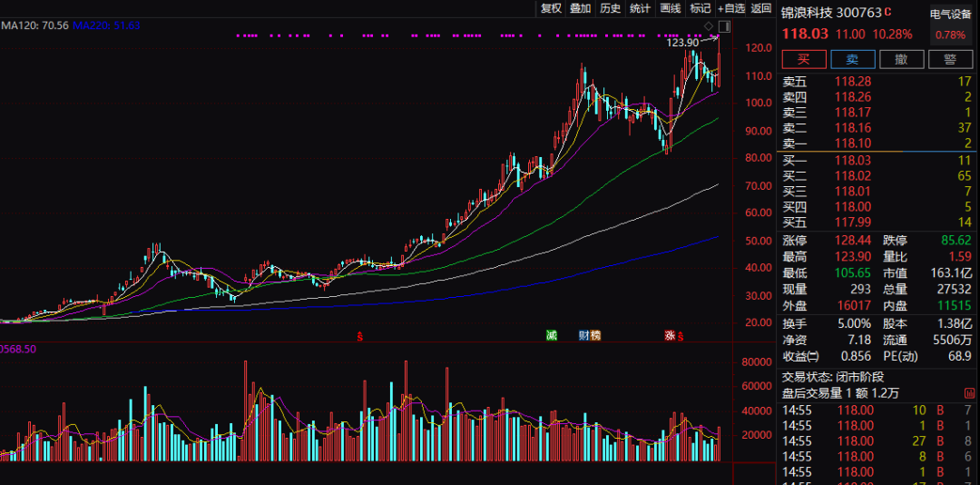Screen dimensions: 980x485
Task: Toggle the side panel layout icon
Action: point(724,25)
